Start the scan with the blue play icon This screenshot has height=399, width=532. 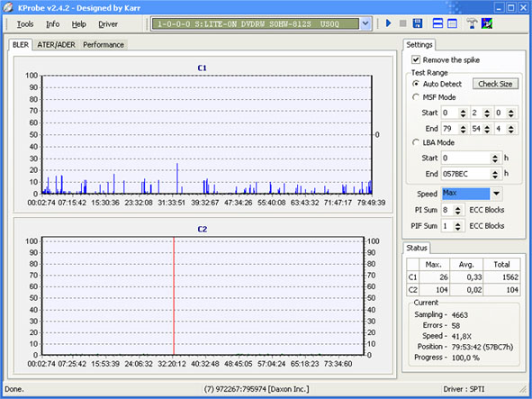pos(389,23)
